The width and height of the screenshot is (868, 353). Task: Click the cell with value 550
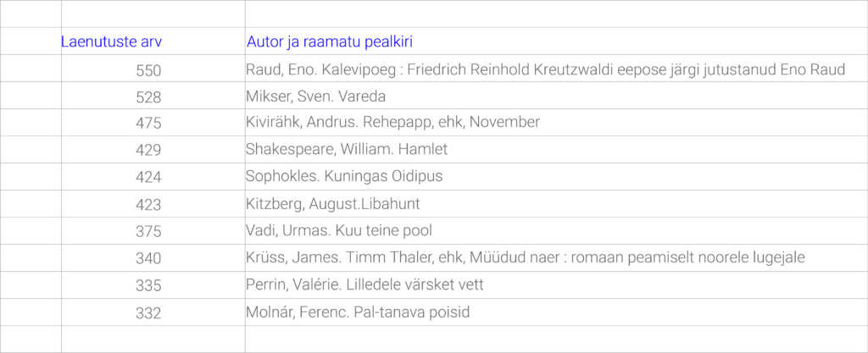coord(153,68)
